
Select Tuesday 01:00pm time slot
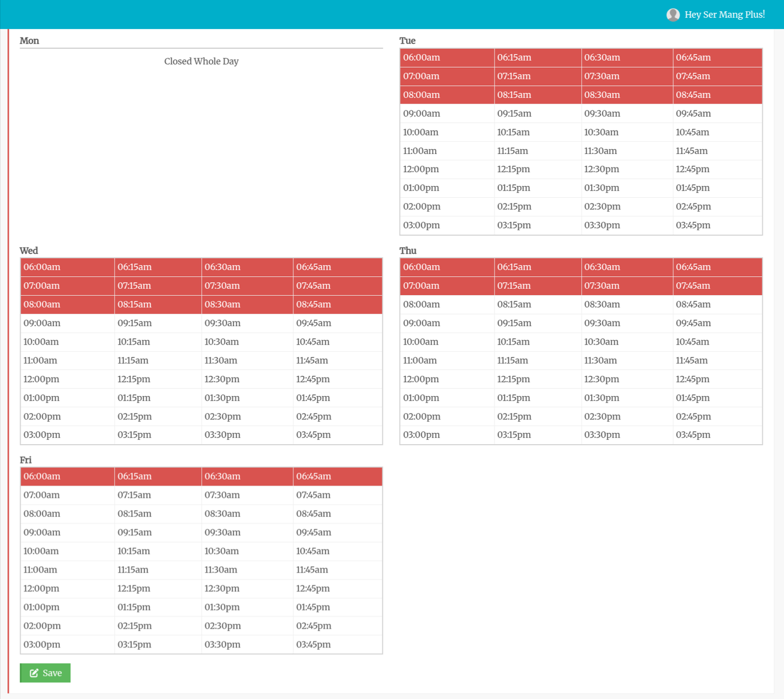point(447,188)
